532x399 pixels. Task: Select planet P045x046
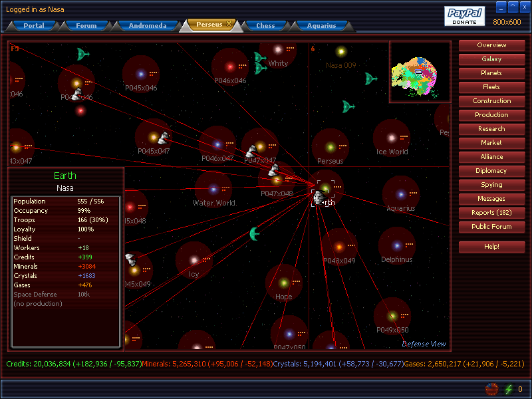pyautogui.click(x=141, y=74)
